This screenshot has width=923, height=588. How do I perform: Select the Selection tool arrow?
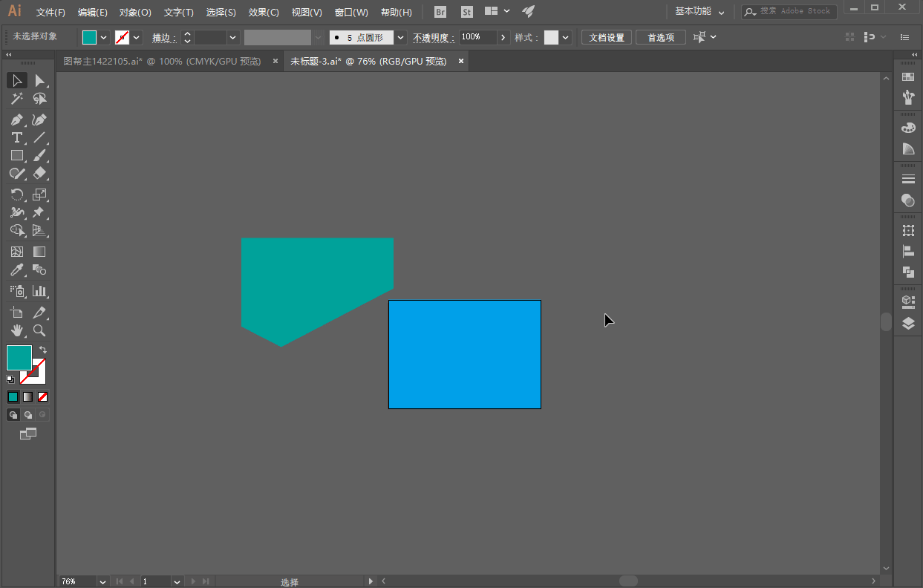(x=17, y=80)
